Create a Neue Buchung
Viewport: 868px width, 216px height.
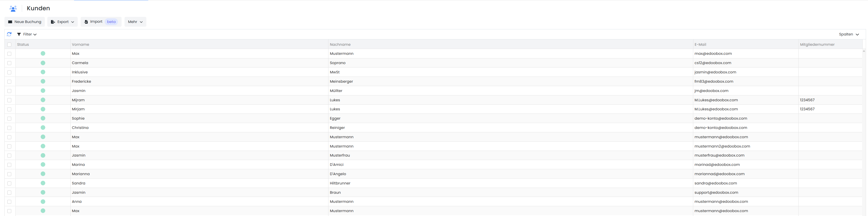25,22
